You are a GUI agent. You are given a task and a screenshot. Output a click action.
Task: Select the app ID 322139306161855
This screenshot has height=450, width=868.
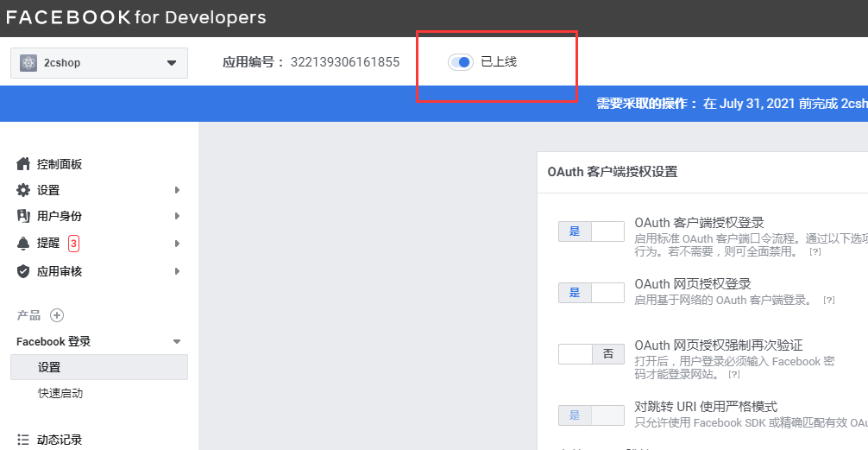coord(345,62)
